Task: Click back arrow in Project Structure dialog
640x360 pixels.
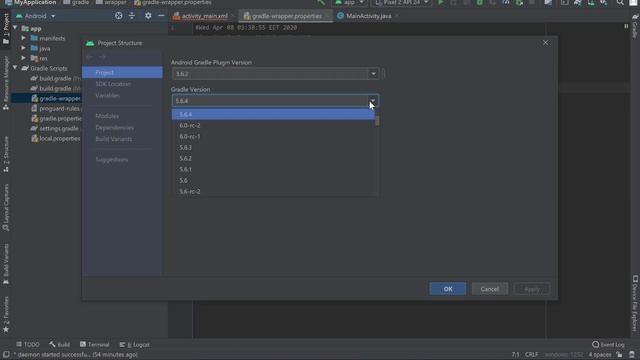Action: tap(90, 57)
